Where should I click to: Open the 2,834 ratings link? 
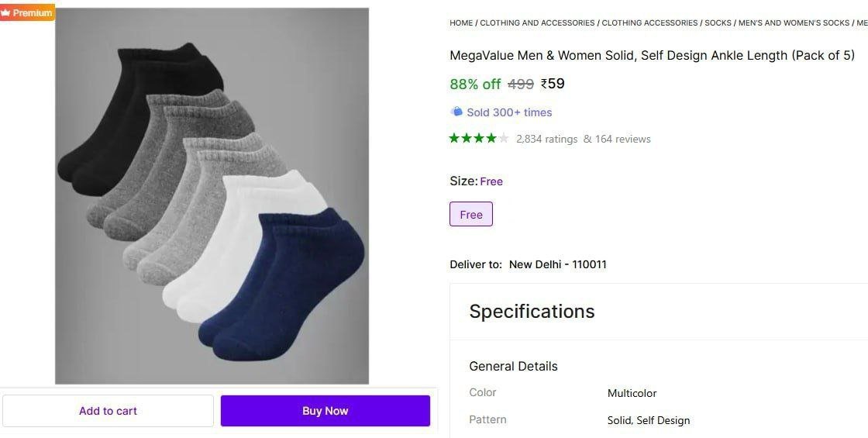(x=546, y=140)
